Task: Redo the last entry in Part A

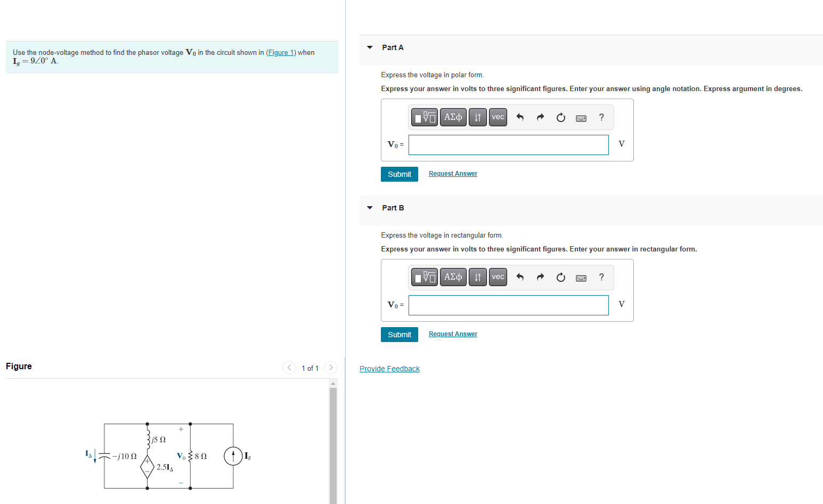Action: click(x=540, y=117)
